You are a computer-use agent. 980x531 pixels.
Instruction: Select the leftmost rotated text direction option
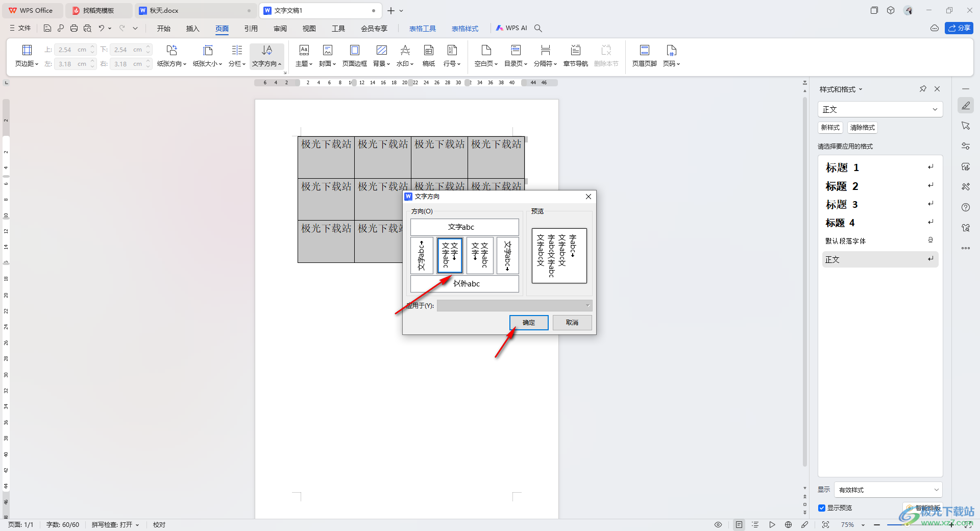(x=422, y=255)
